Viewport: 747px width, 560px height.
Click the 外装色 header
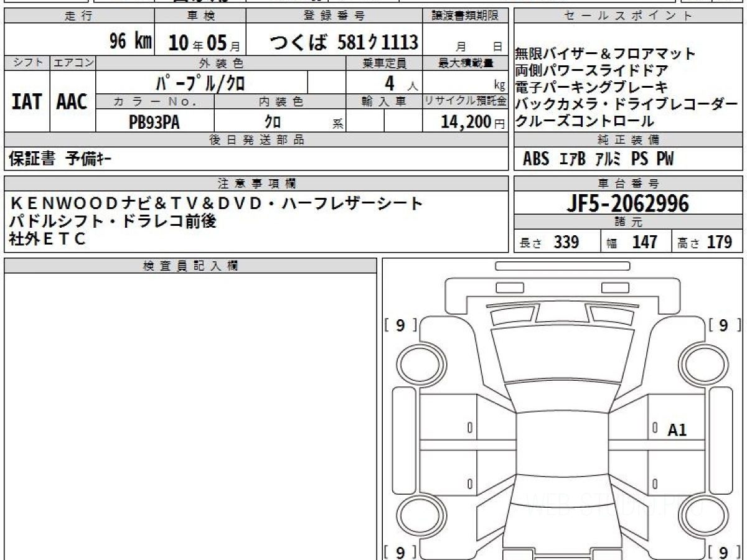(221, 63)
